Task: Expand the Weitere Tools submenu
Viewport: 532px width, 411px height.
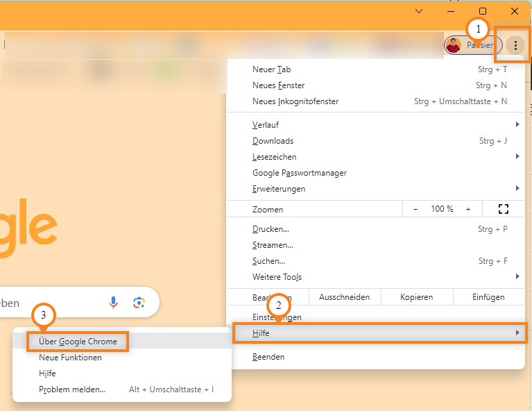Action: tap(375, 277)
